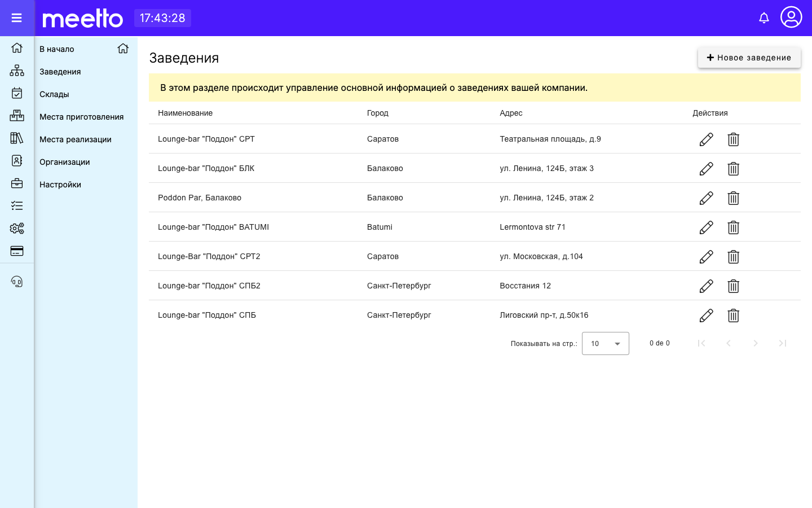Select the calendar check icon in sidebar

(x=17, y=93)
